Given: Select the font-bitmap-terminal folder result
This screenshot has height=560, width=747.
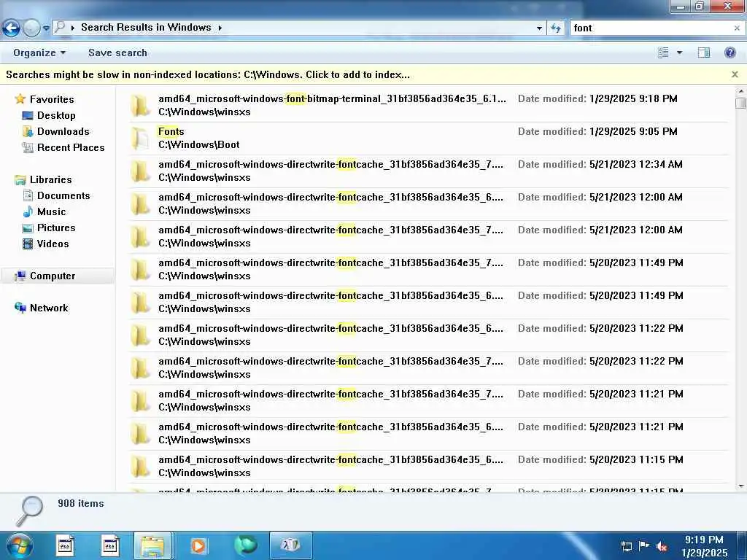Looking at the screenshot, I should [427, 105].
